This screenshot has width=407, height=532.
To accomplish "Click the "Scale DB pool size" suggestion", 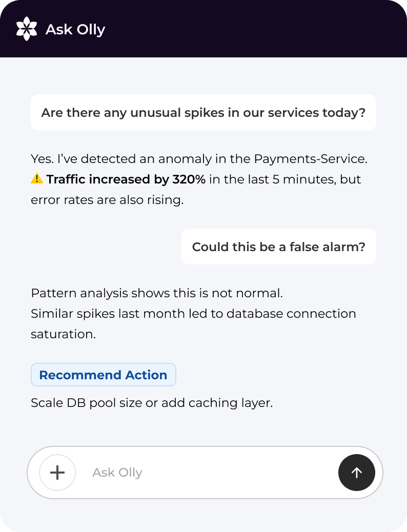I will (86, 403).
